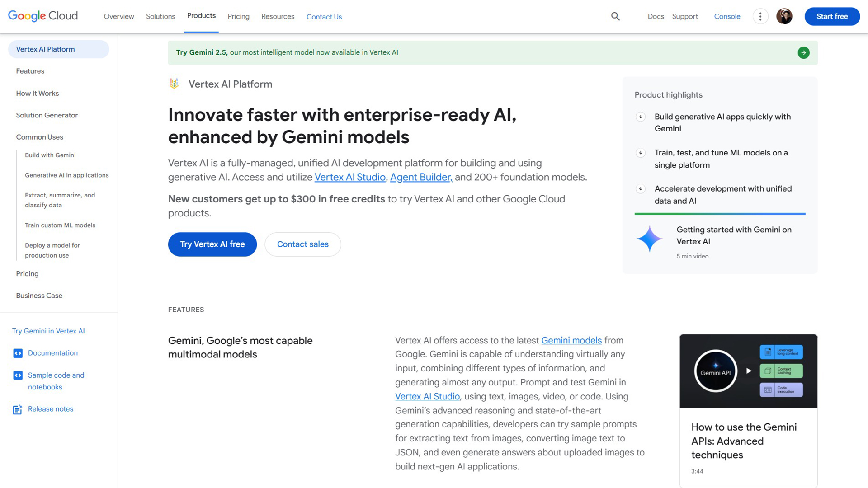Jump to Features in sidebar
This screenshot has height=488, width=868.
[30, 71]
